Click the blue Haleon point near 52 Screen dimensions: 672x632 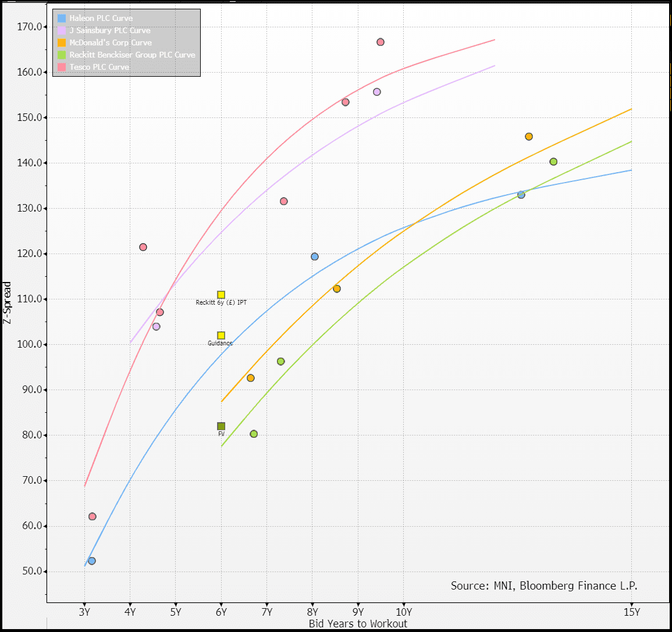click(x=91, y=561)
